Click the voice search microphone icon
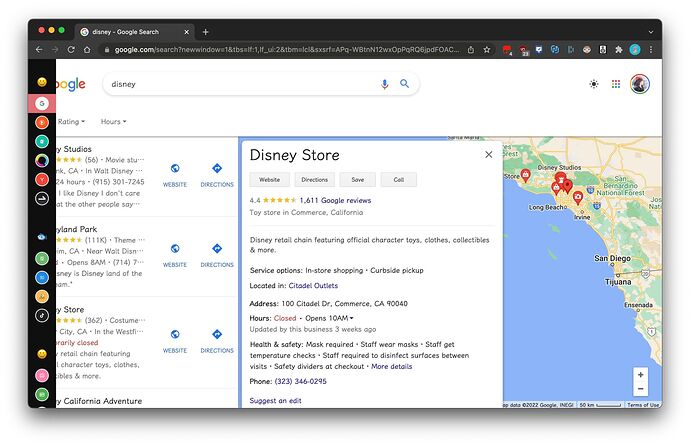Screen dimensions: 690x445 tap(384, 84)
